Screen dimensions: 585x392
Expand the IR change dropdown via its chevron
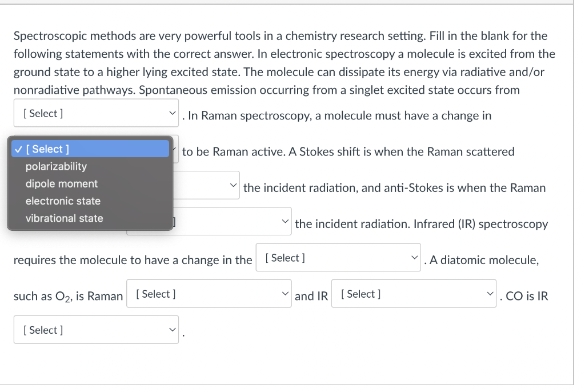tap(415, 257)
